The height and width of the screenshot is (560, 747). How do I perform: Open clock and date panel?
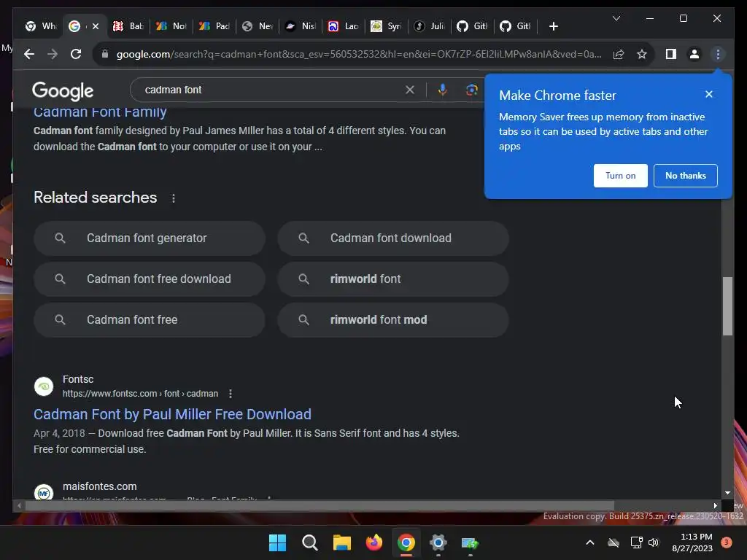pyautogui.click(x=692, y=542)
